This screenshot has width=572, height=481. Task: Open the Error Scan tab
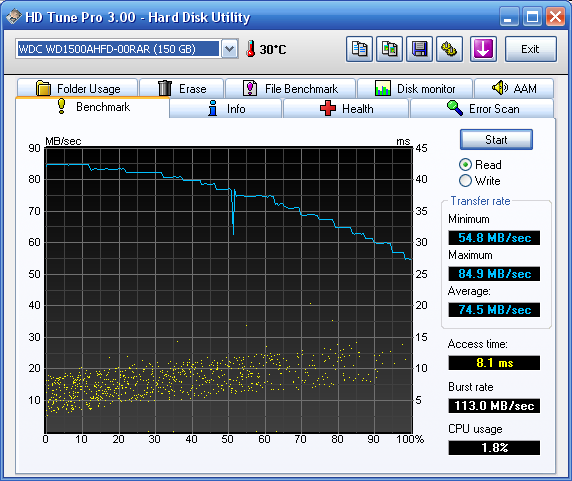482,109
